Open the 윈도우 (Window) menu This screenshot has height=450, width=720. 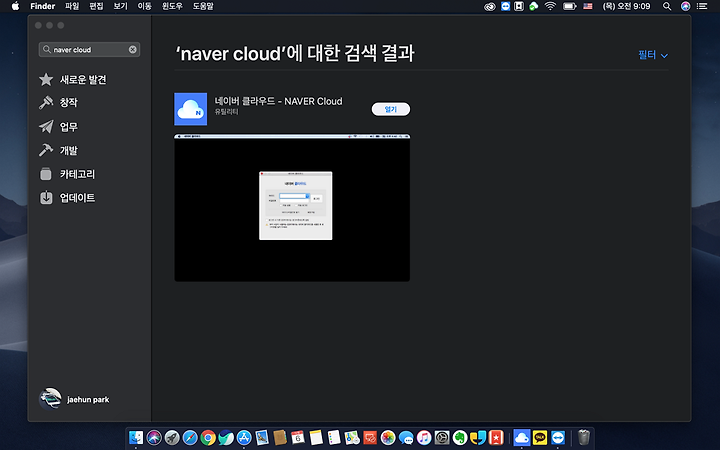tap(172, 6)
